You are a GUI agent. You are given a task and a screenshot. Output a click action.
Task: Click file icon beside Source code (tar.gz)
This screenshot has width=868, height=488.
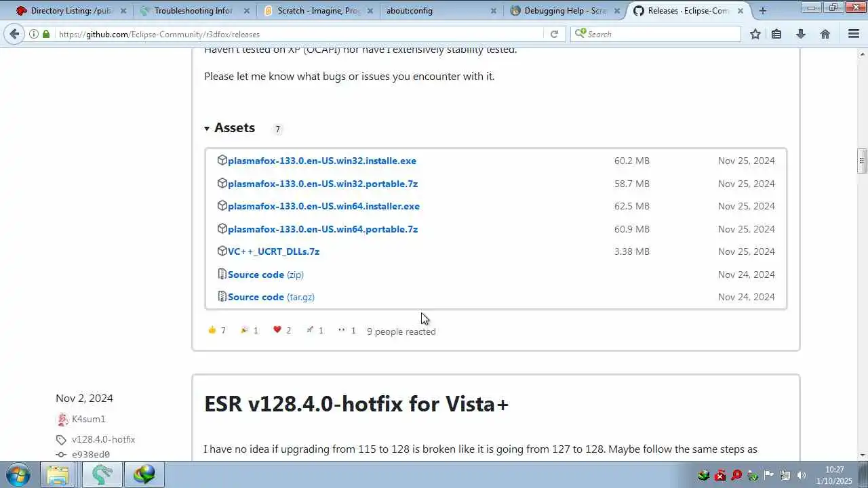click(x=222, y=297)
